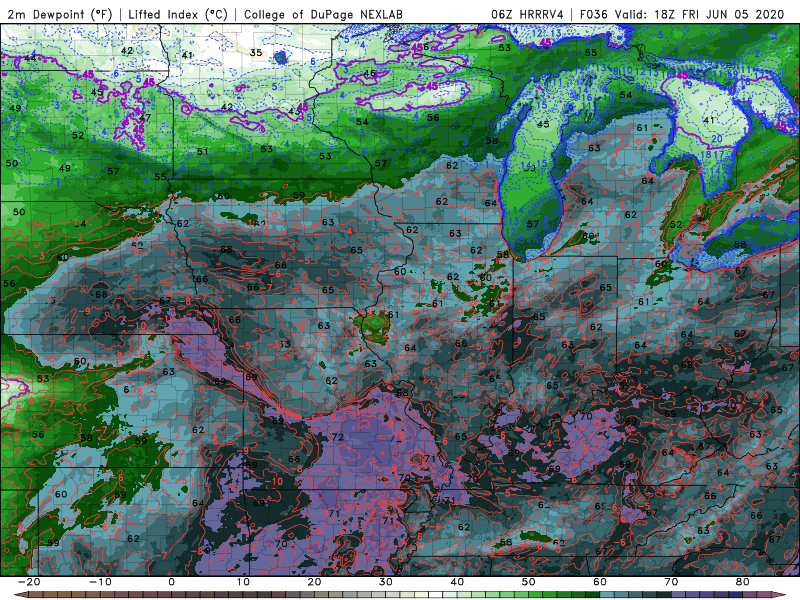Click the 80 tick label on the legend
The width and height of the screenshot is (800, 600).
tap(743, 582)
